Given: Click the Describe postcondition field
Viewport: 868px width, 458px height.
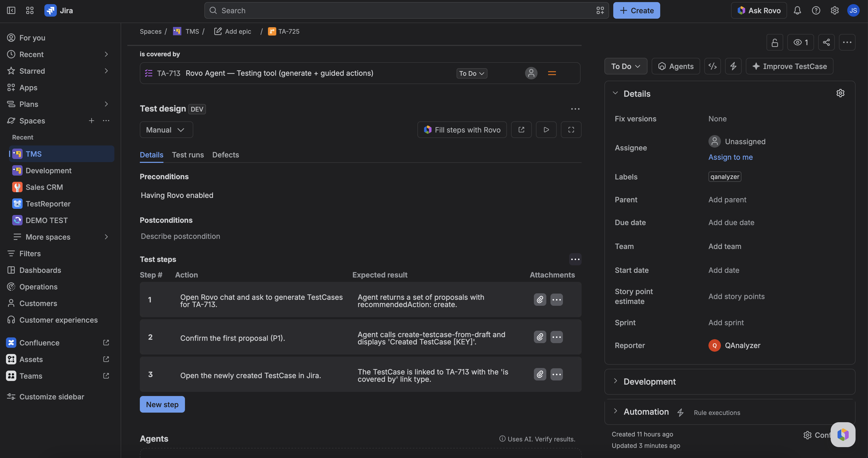Looking at the screenshot, I should point(180,237).
